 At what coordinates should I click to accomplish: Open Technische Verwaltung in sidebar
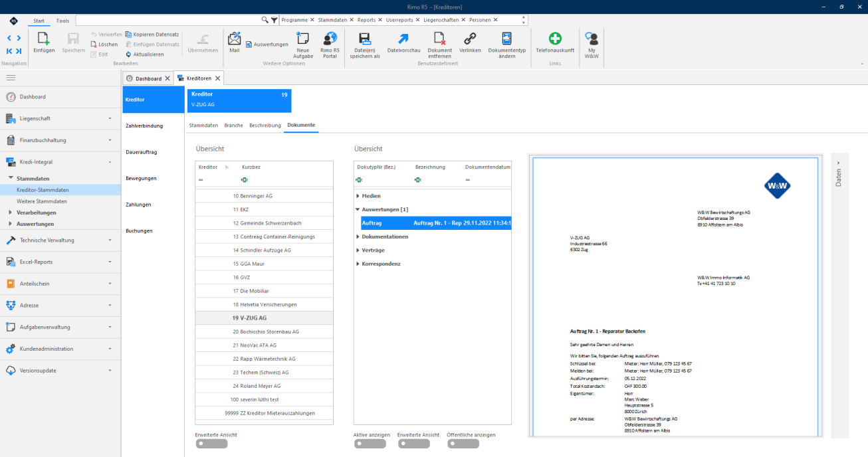[61, 240]
